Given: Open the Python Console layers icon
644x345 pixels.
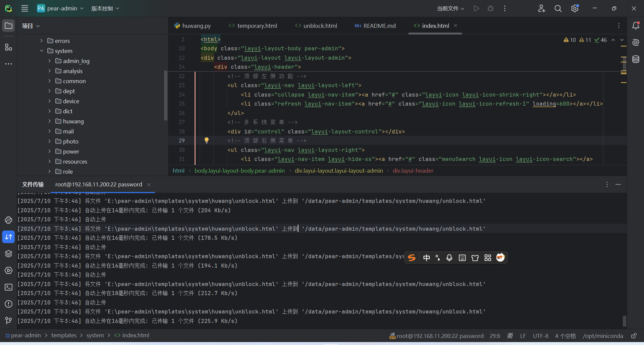Looking at the screenshot, I should point(9,253).
